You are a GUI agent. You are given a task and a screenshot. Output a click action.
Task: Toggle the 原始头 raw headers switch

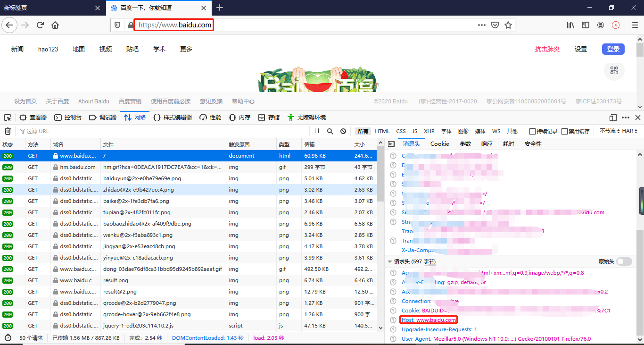click(x=624, y=261)
